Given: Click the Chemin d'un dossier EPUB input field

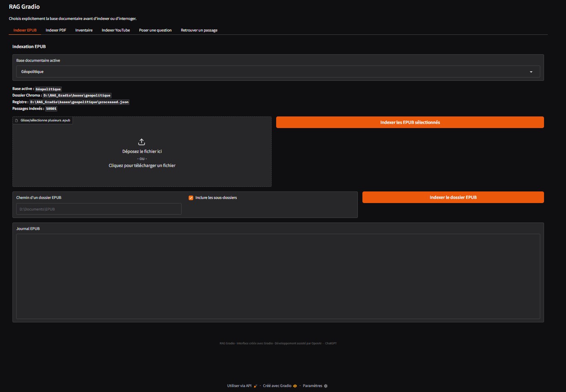Looking at the screenshot, I should tap(99, 209).
